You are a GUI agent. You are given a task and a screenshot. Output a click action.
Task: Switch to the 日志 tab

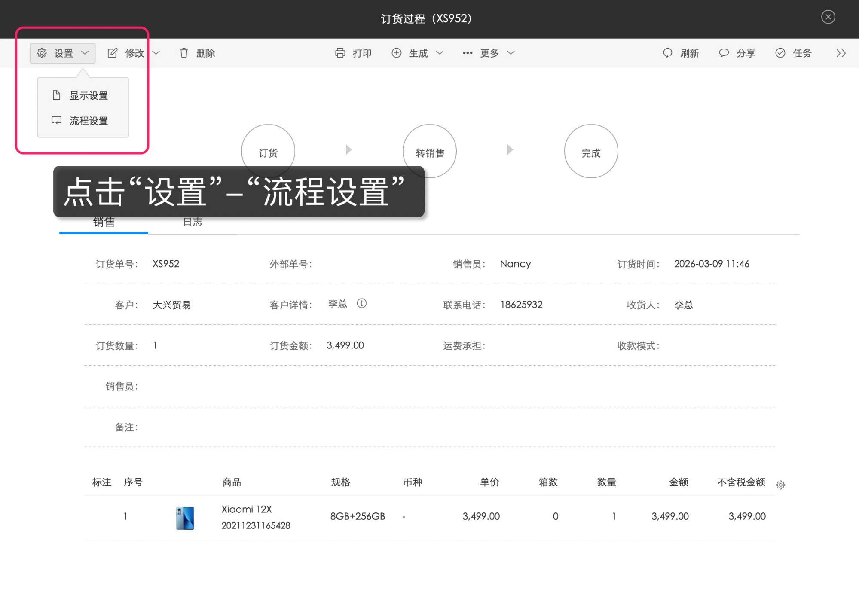click(x=193, y=222)
